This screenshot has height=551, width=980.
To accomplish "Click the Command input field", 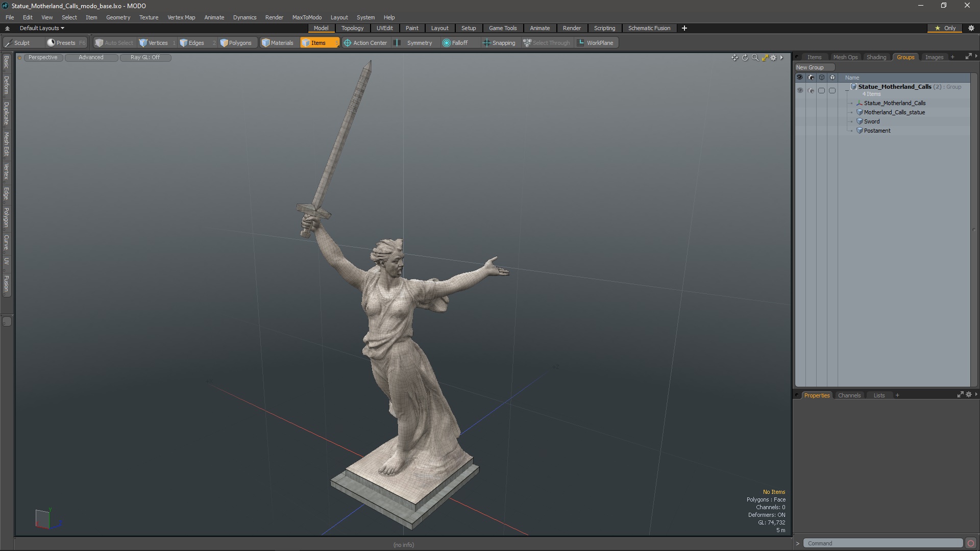I will pyautogui.click(x=883, y=543).
